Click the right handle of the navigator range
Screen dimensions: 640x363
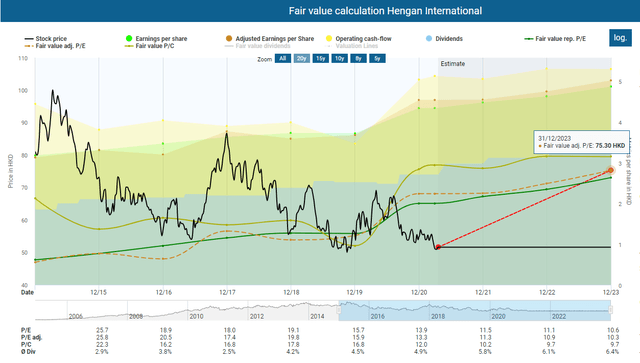pos(611,310)
